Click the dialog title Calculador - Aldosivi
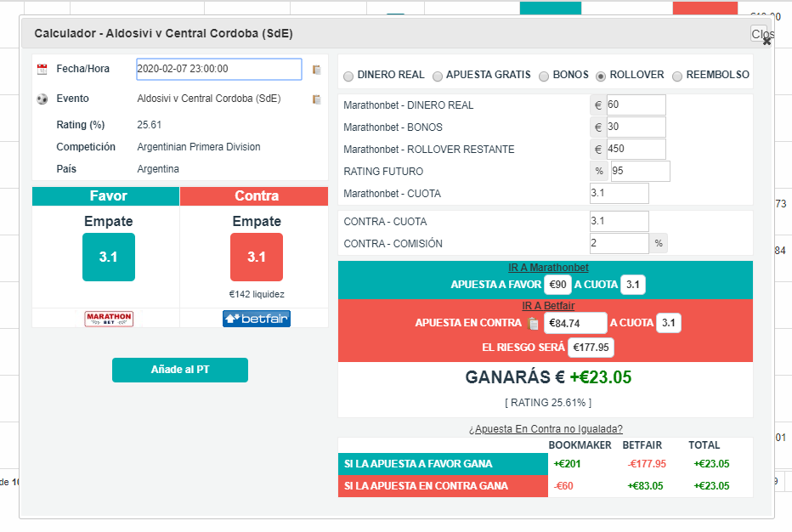The width and height of the screenshot is (792, 532). click(164, 33)
